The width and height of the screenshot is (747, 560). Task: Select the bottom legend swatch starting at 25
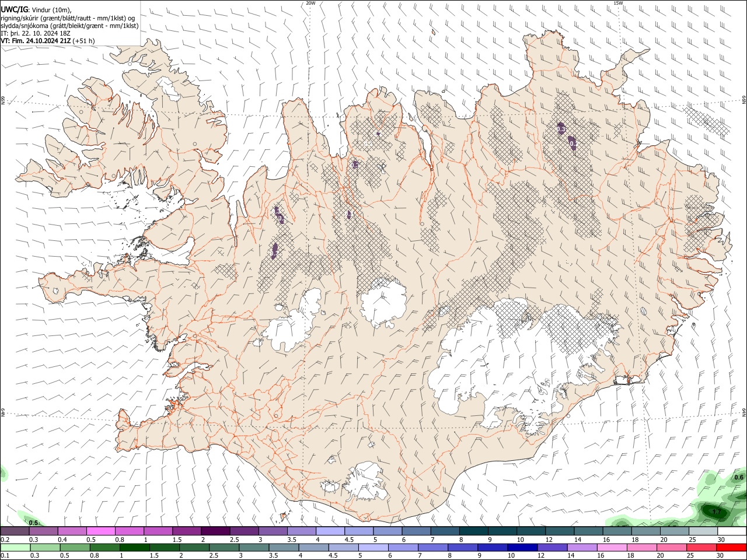[701, 547]
